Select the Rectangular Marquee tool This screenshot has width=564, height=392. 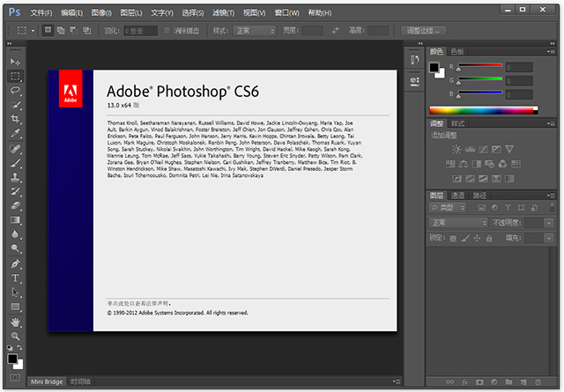(15, 76)
